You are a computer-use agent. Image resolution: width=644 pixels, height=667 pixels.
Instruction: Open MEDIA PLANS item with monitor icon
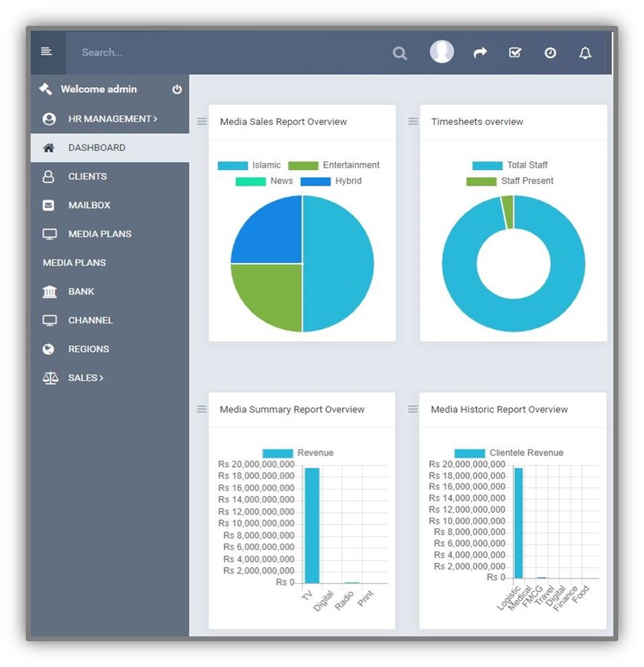pos(110,235)
